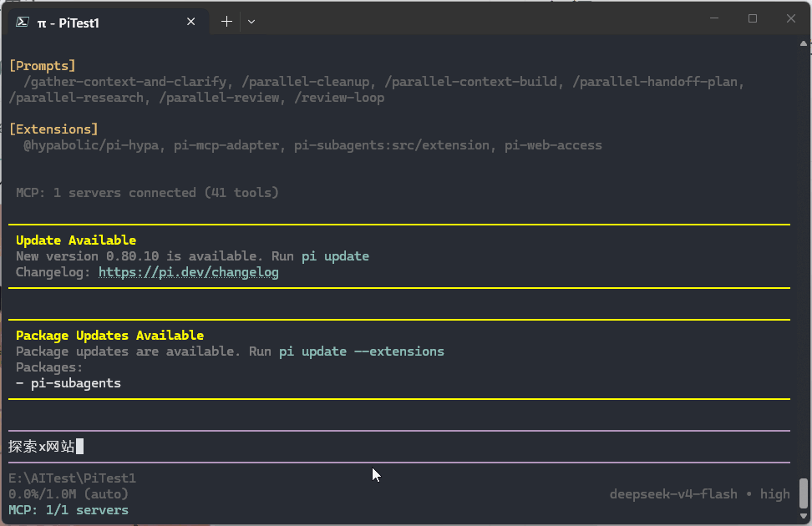The height and width of the screenshot is (526, 812).
Task: Click the scrollbar down arrow
Action: pos(803,516)
